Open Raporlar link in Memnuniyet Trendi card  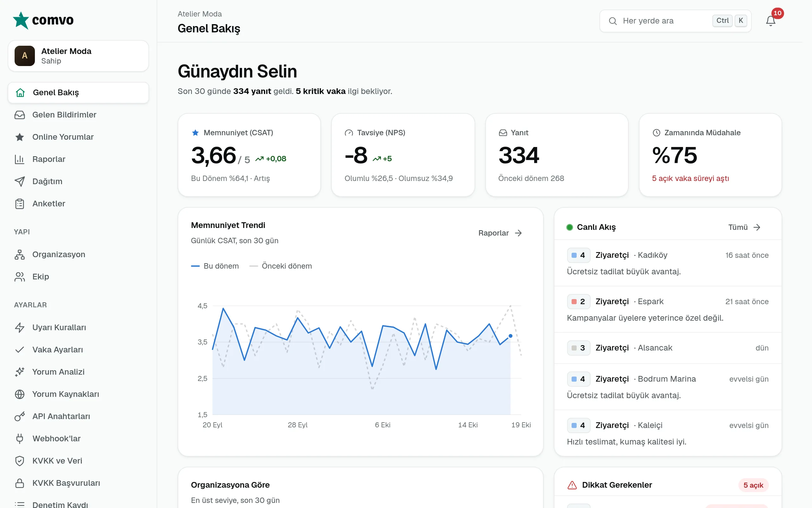pyautogui.click(x=500, y=233)
